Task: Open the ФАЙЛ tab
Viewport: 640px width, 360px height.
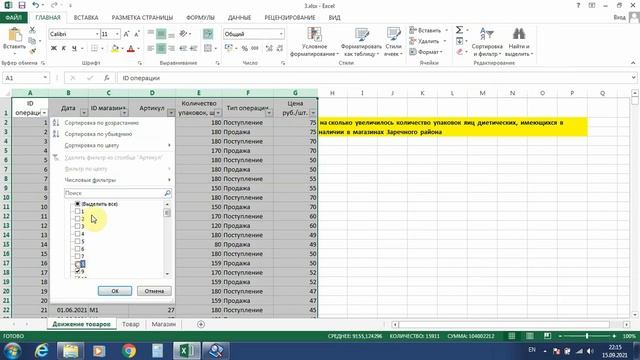Action: pos(13,18)
